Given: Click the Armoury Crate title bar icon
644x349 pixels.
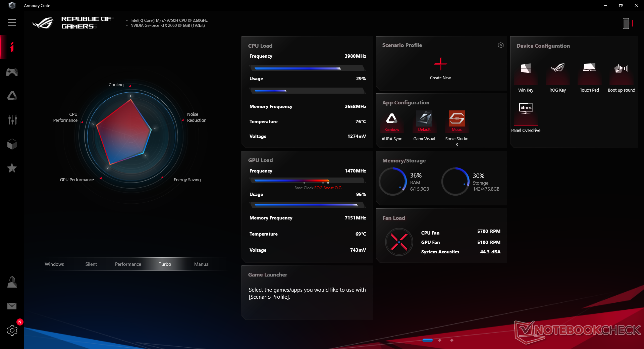Looking at the screenshot, I should 12,5.
